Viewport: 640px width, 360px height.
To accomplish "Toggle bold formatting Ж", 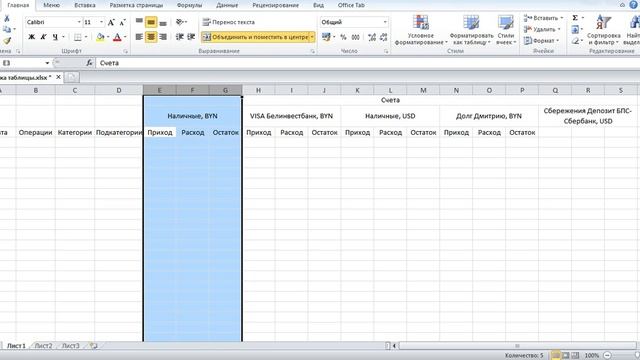I will (x=31, y=37).
